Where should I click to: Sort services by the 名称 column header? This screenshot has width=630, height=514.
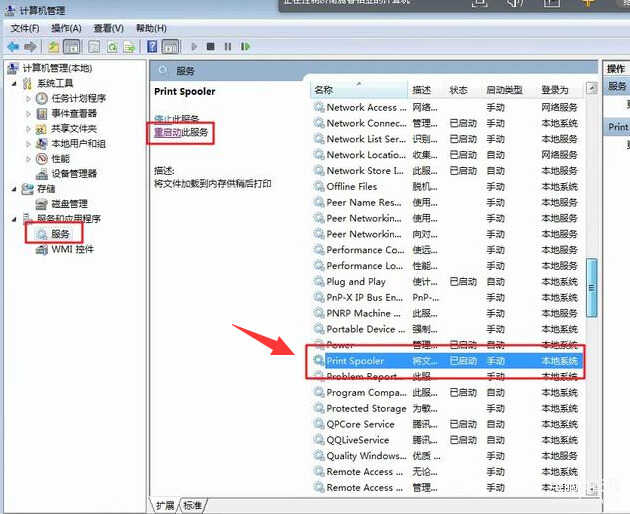325,90
